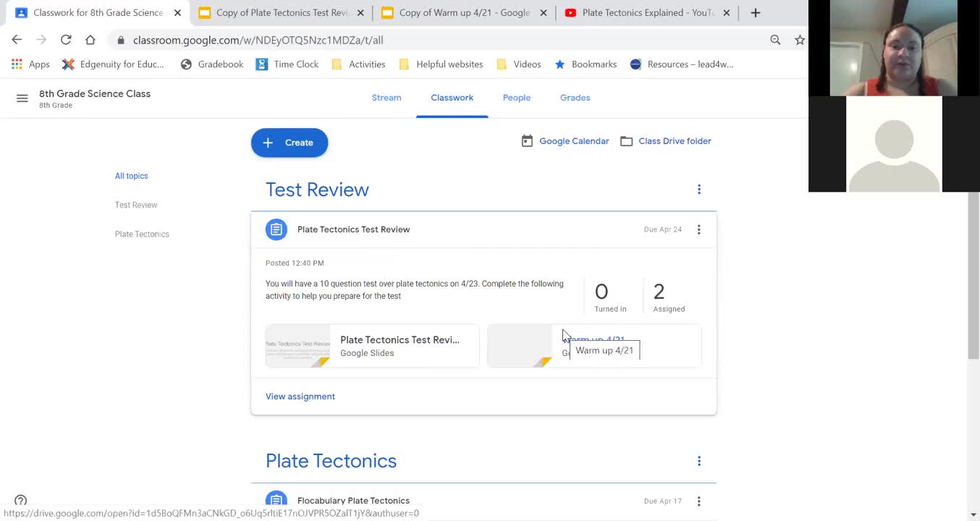
Task: Click the address bar URL
Action: (x=258, y=40)
